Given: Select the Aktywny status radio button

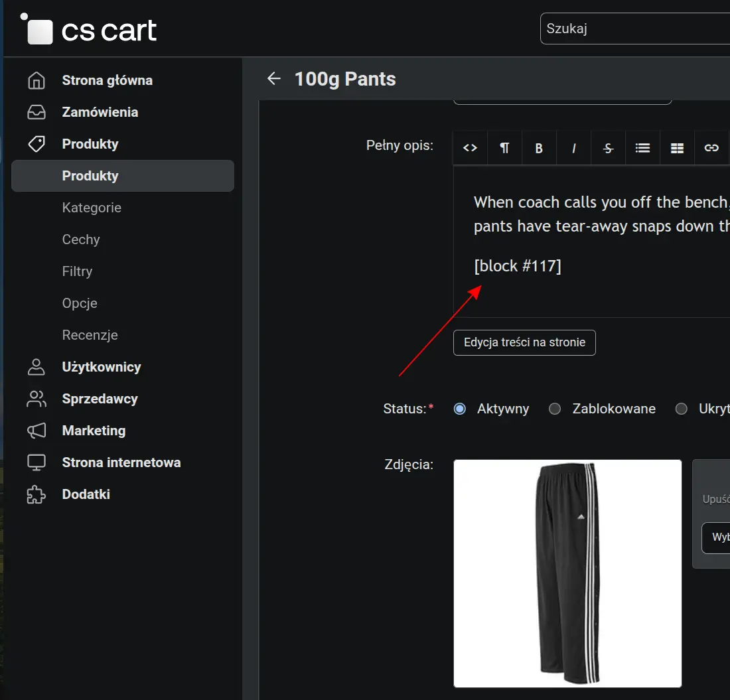Looking at the screenshot, I should (x=459, y=409).
